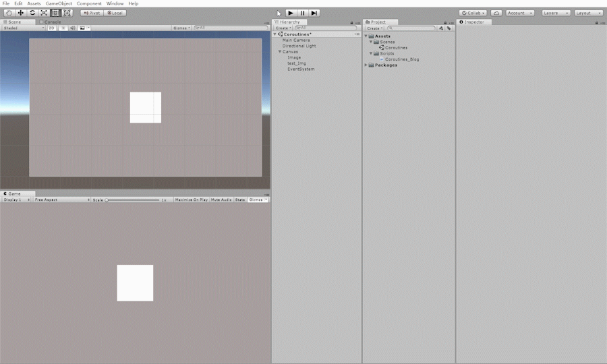Select the combined Transform tool

point(67,13)
